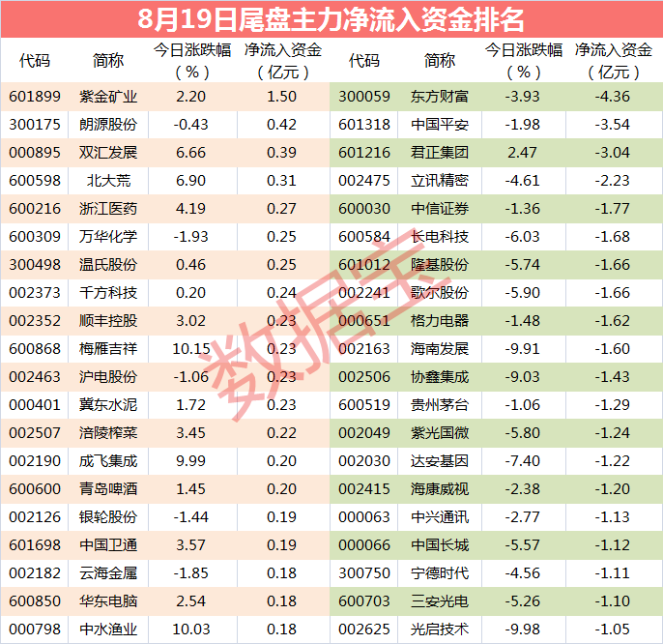This screenshot has height=644, width=663.
Task: Click stock name 中国平安
Action: pyautogui.click(x=440, y=125)
